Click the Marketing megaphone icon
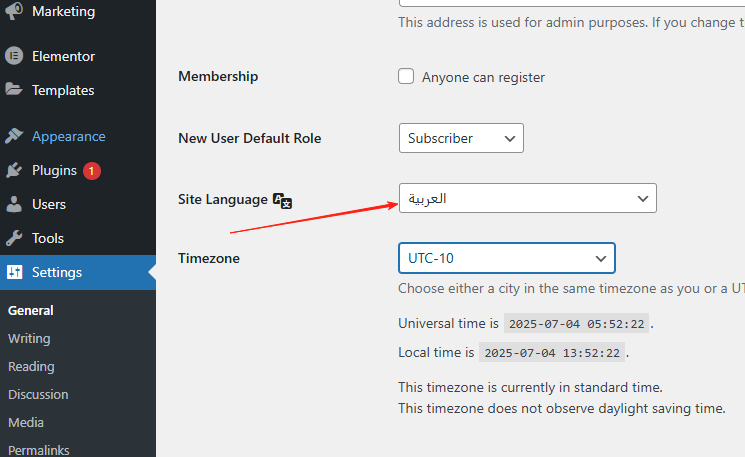Viewport: 745px width, 457px height. click(14, 12)
